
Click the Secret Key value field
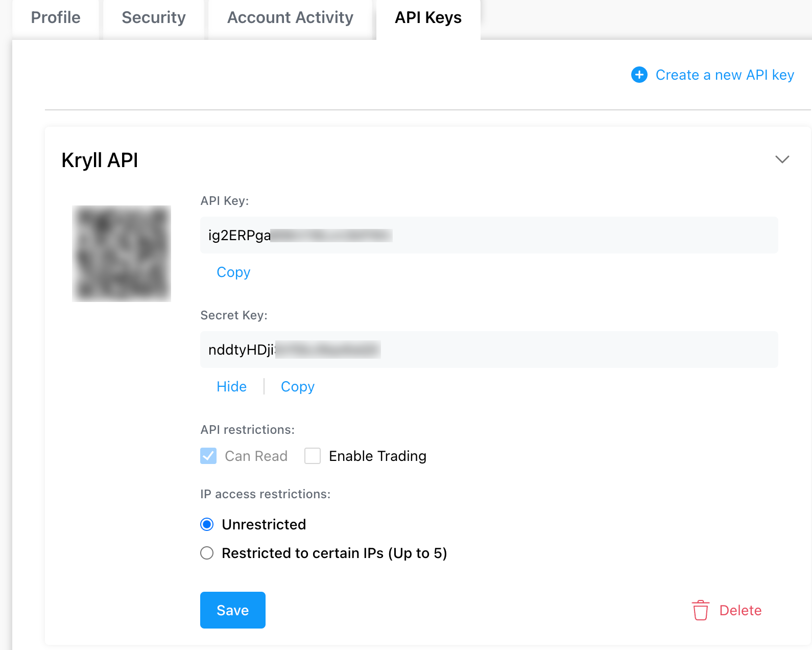coord(489,350)
